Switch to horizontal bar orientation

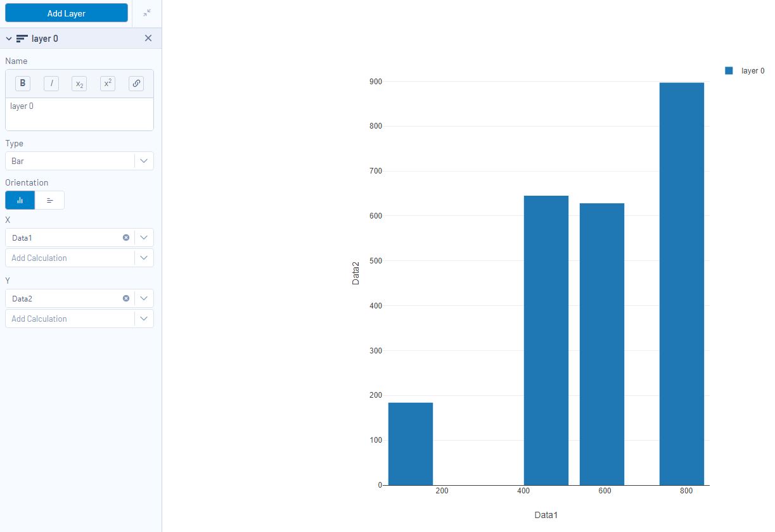point(49,200)
